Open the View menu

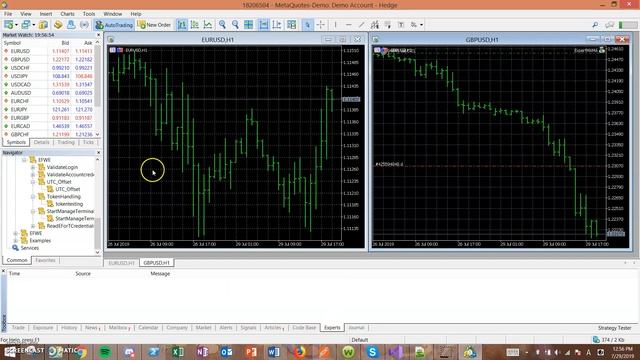[x=25, y=14]
